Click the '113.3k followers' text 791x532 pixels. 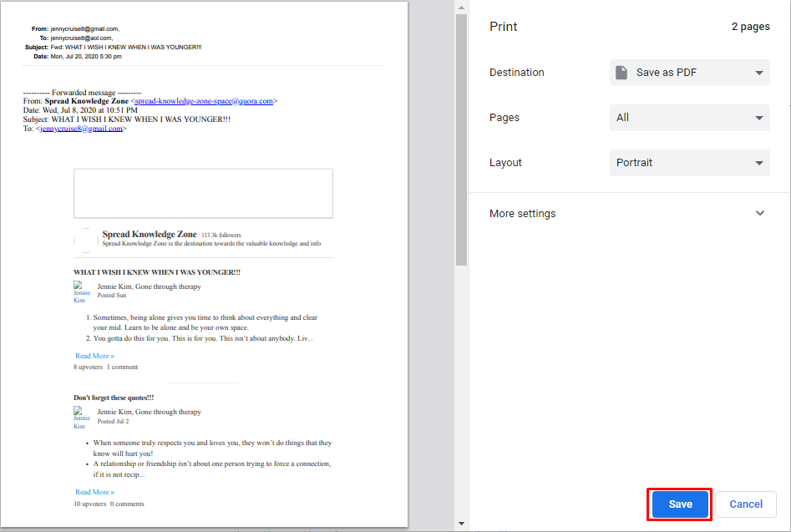[x=221, y=235]
